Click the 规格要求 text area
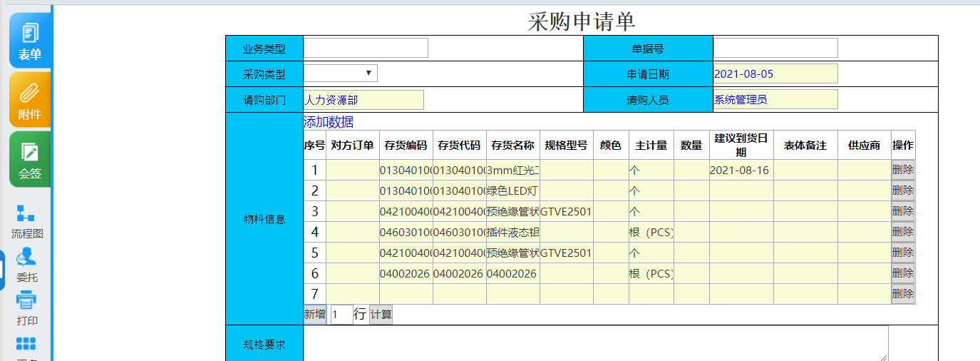This screenshot has width=980, height=361. pyautogui.click(x=596, y=343)
